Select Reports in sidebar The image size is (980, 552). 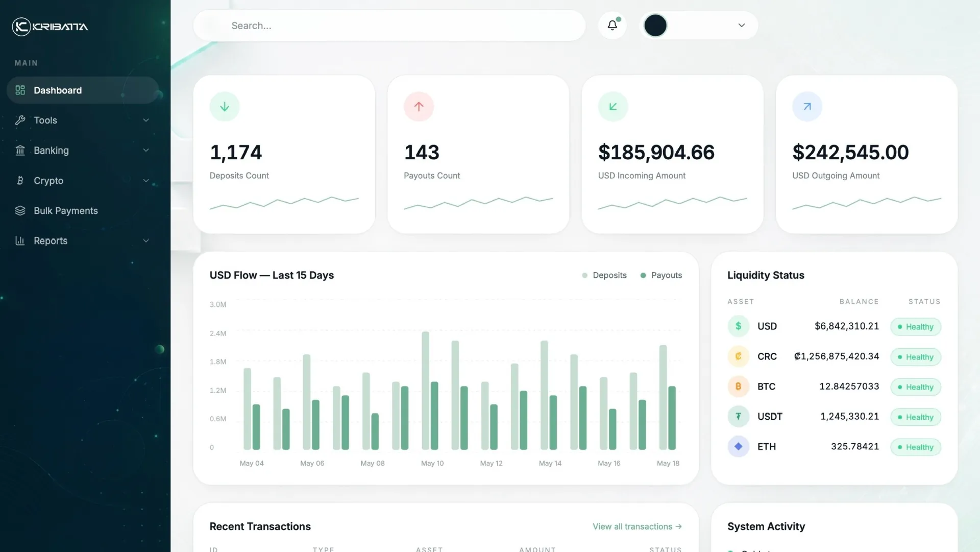83,241
